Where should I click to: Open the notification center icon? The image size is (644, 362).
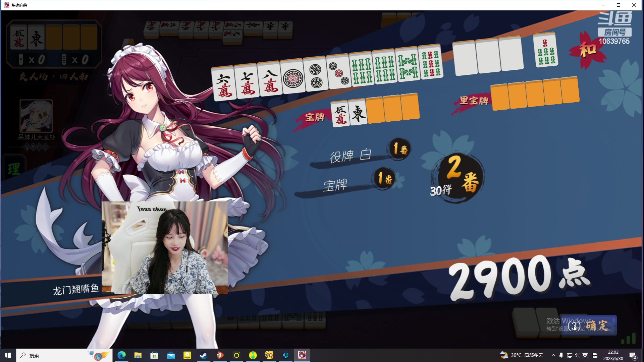pyautogui.click(x=633, y=355)
